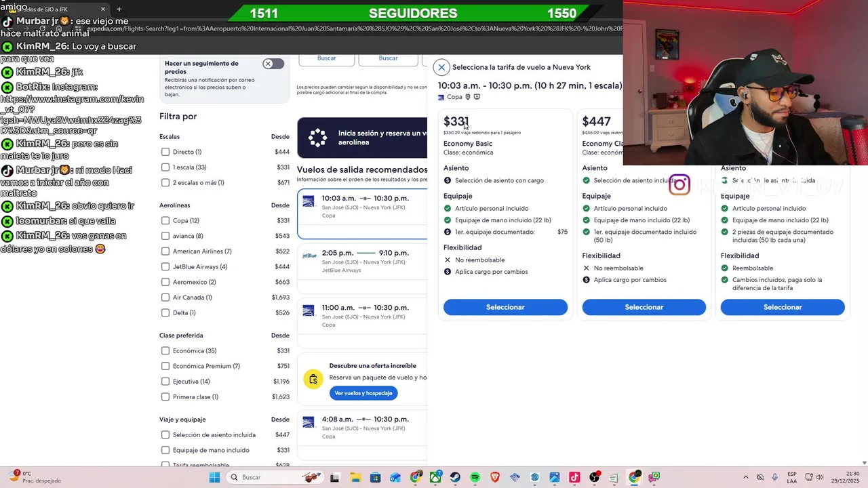This screenshot has height=488, width=868.
Task: Check the Air Canada (1) filter
Action: pyautogui.click(x=165, y=298)
